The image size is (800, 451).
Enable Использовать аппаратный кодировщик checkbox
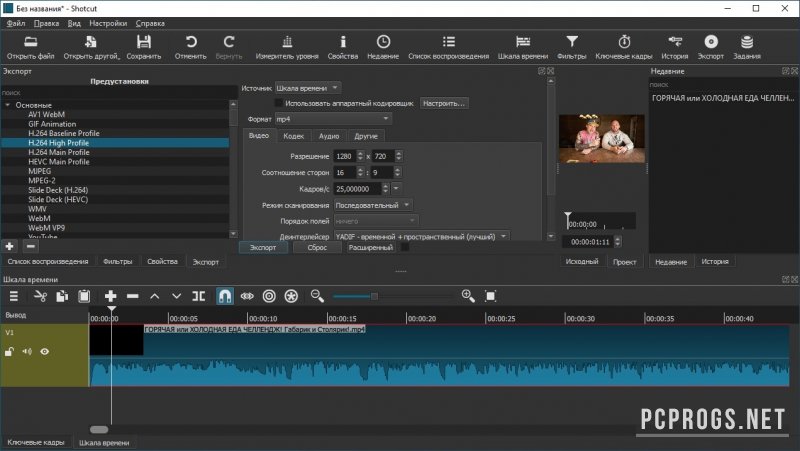coord(279,103)
